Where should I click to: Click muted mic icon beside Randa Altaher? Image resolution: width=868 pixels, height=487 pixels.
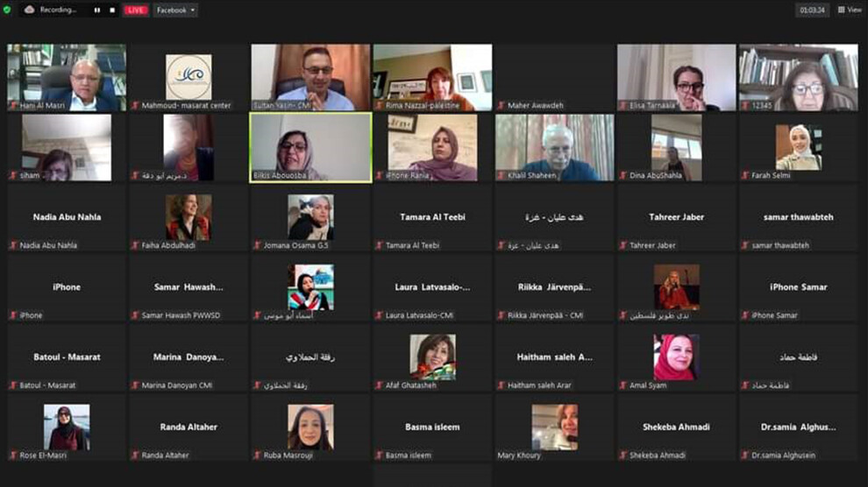coord(135,455)
